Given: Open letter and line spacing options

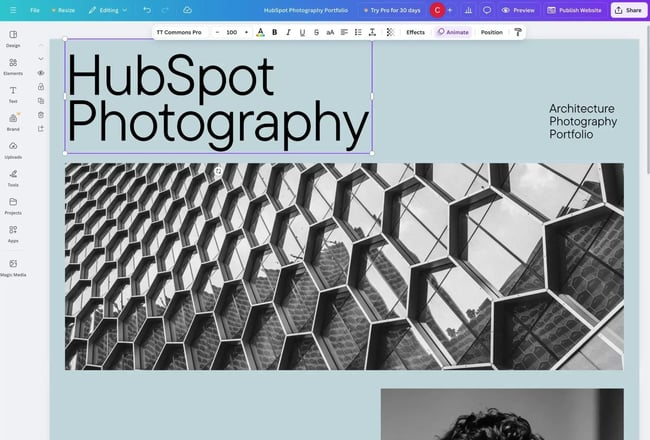Looking at the screenshot, I should tap(372, 32).
